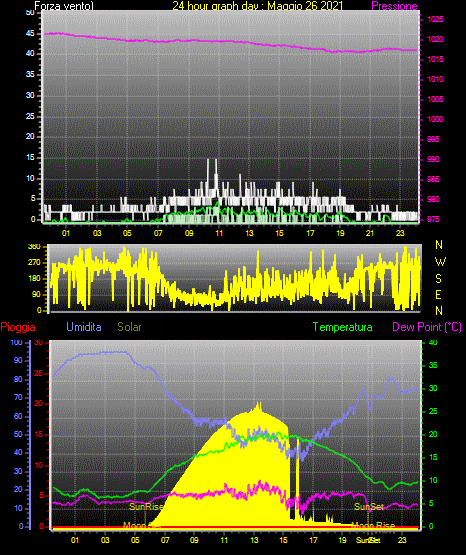The width and height of the screenshot is (466, 555).
Task: Click the '985' pressure axis value
Action: 433,179
